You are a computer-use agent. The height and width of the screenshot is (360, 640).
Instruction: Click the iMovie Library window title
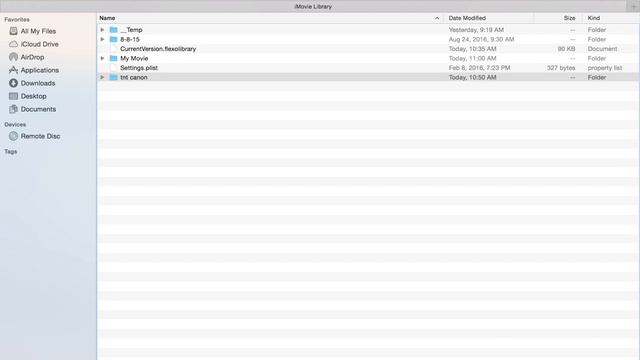313,7
